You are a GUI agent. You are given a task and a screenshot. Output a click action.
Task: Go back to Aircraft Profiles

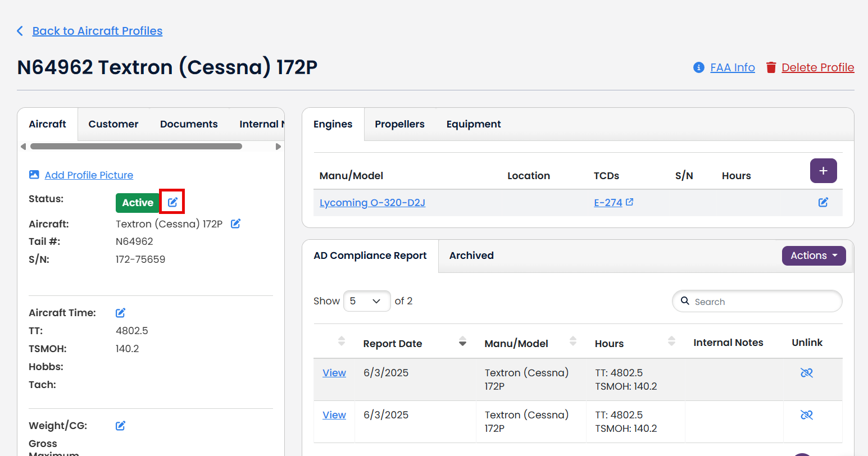(97, 31)
